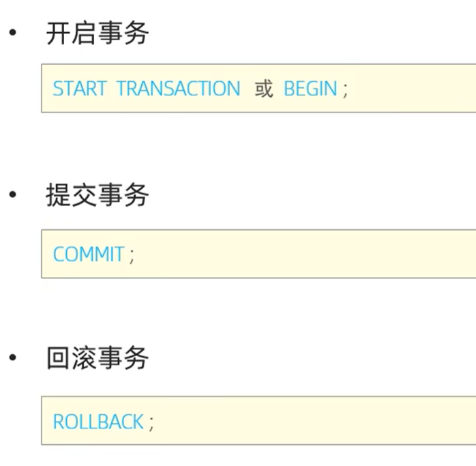Click the bullet point before 回滚事务

12,357
